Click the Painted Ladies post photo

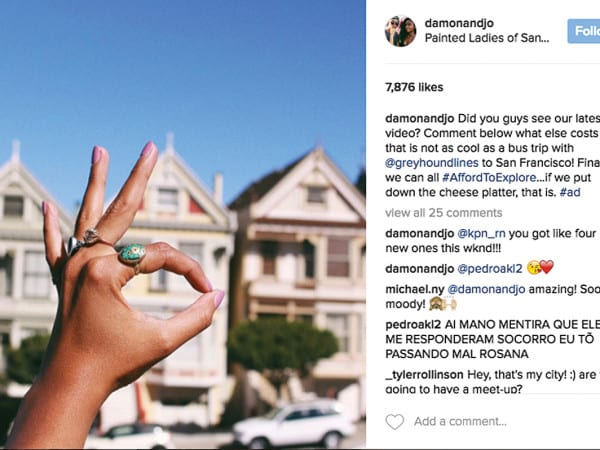[183, 224]
